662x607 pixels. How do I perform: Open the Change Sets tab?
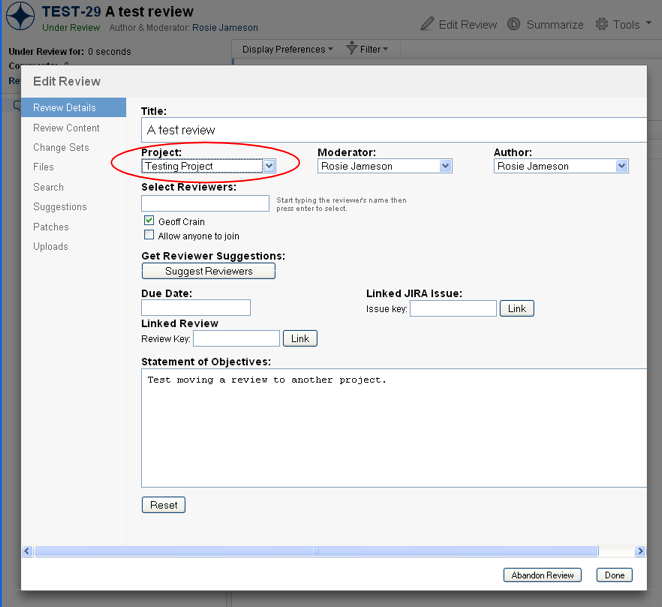[x=61, y=147]
